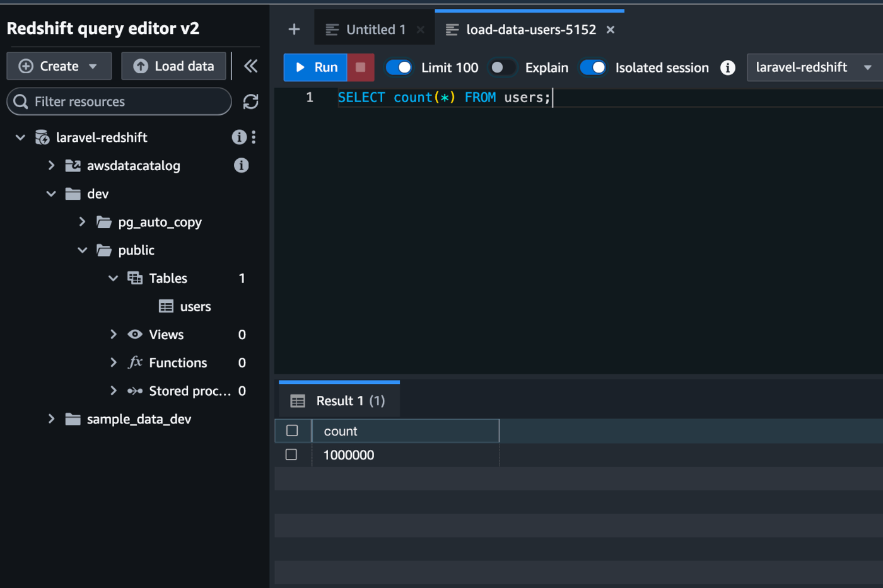The height and width of the screenshot is (588, 883).
Task: Click into the SQL editor line 1
Action: click(444, 98)
